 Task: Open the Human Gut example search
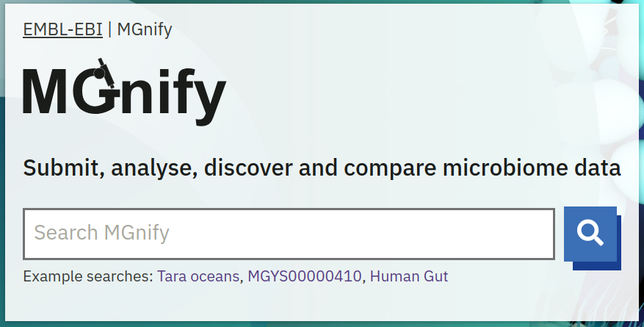point(409,276)
